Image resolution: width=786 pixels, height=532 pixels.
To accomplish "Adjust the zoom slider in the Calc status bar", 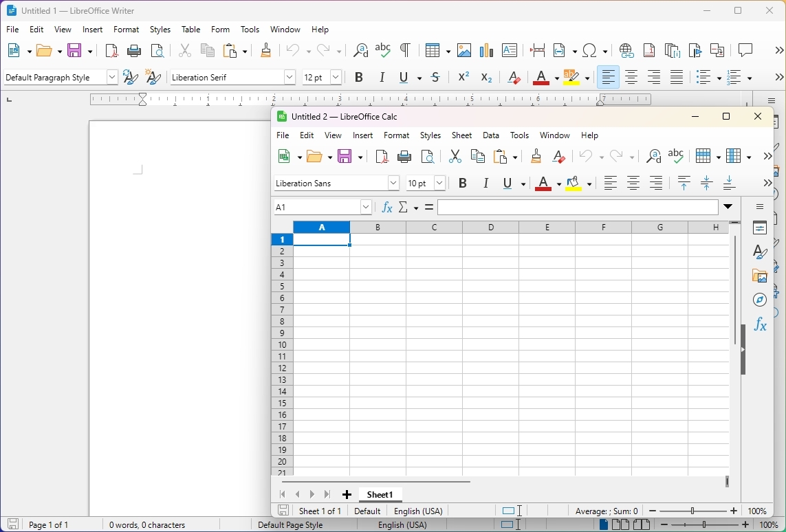I will 694,511.
